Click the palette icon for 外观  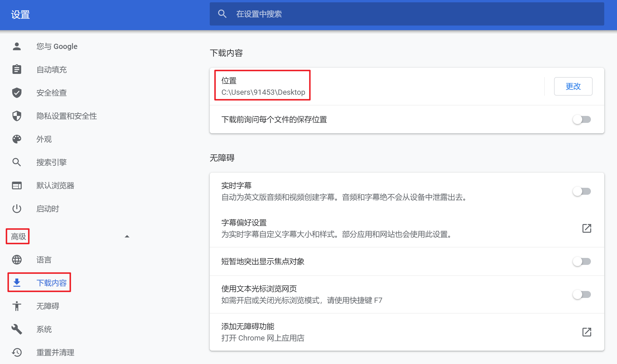pyautogui.click(x=17, y=139)
